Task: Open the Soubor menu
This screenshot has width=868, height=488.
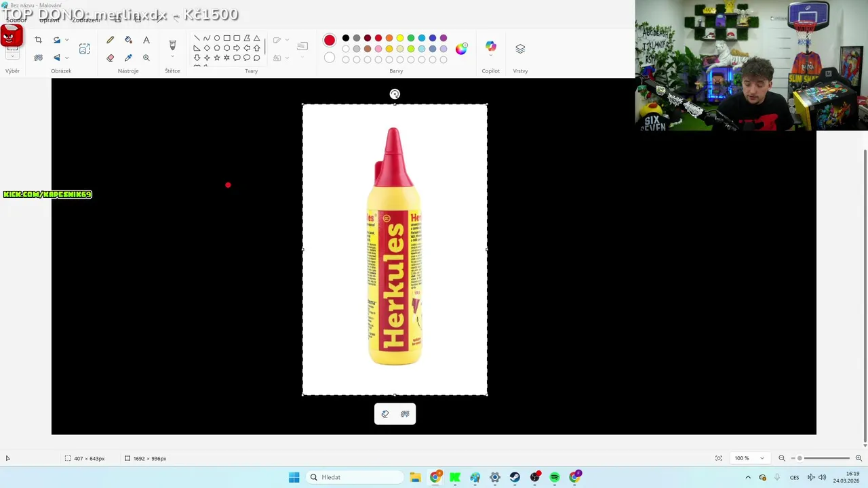Action: (x=16, y=20)
